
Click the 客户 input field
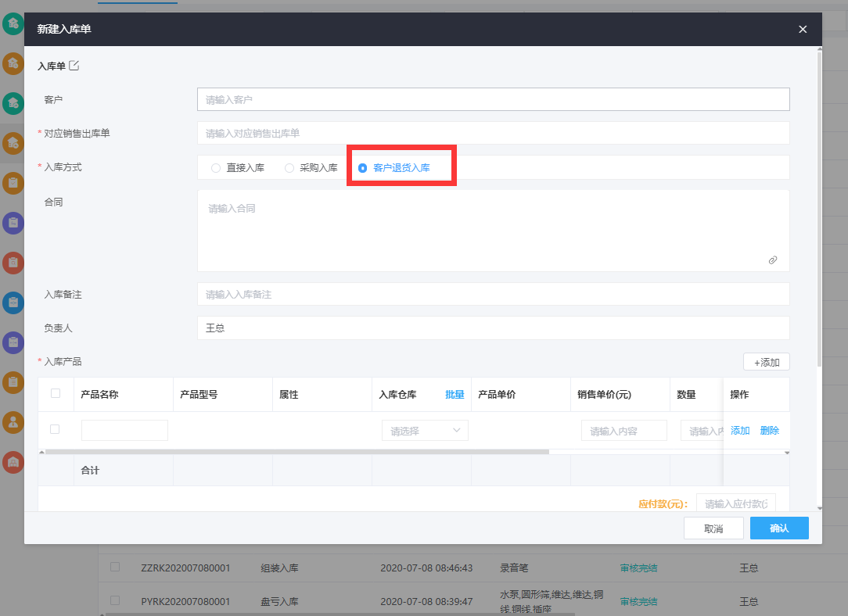pyautogui.click(x=493, y=99)
